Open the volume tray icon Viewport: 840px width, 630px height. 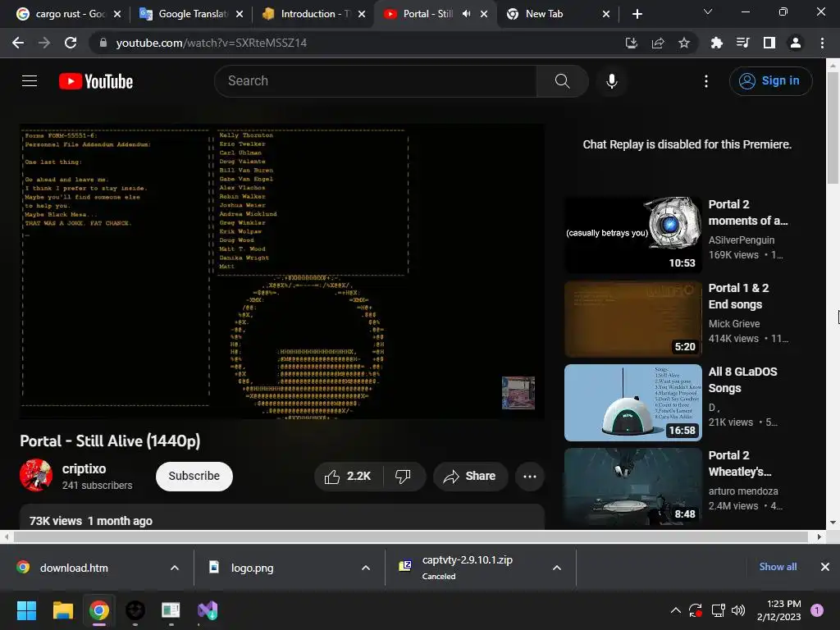point(738,610)
